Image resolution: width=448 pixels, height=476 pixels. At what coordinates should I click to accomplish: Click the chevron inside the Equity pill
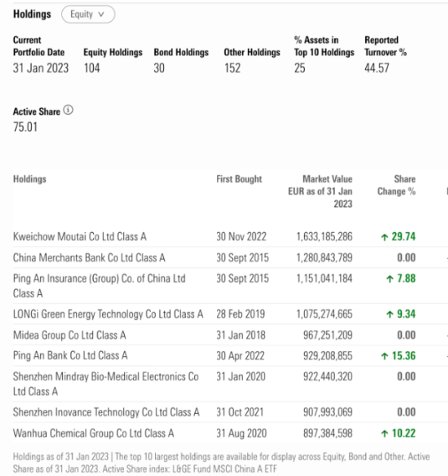tap(101, 14)
